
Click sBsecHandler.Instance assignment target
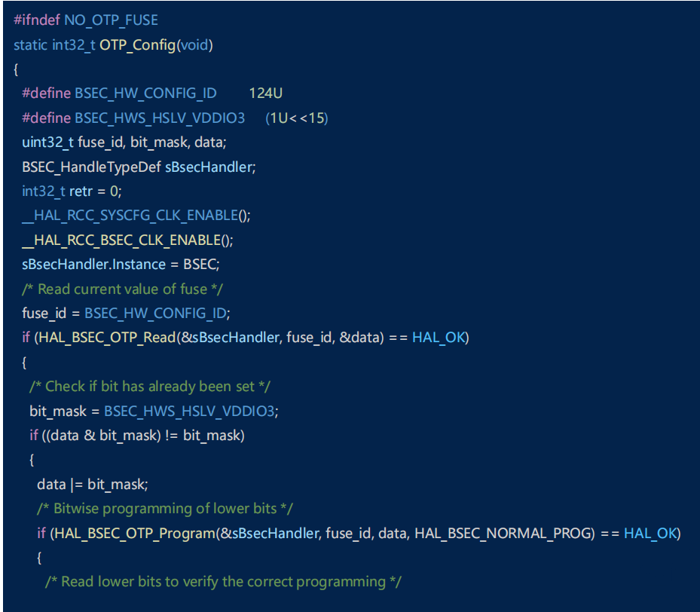(x=93, y=265)
